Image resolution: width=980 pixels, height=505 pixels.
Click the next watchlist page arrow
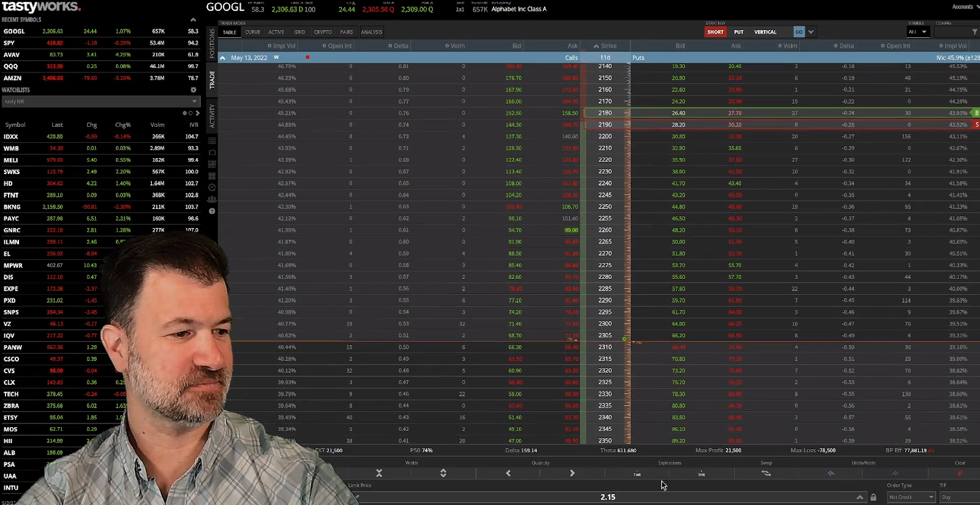[x=197, y=113]
